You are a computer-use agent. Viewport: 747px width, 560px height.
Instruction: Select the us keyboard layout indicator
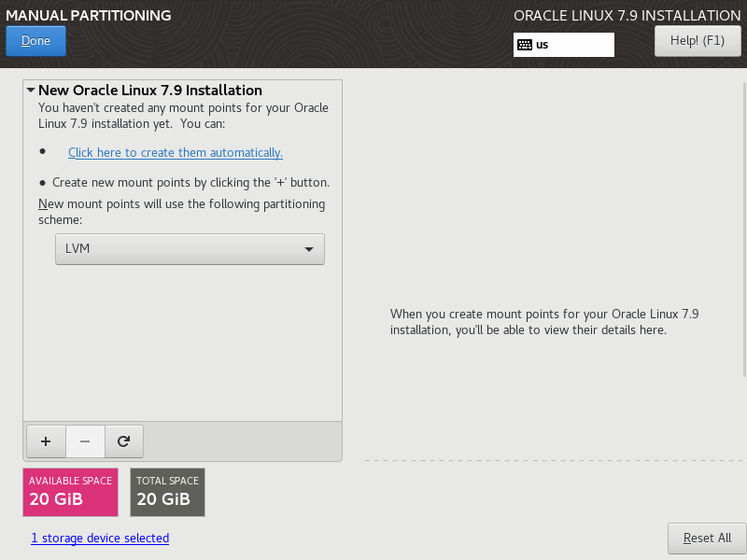(x=564, y=45)
